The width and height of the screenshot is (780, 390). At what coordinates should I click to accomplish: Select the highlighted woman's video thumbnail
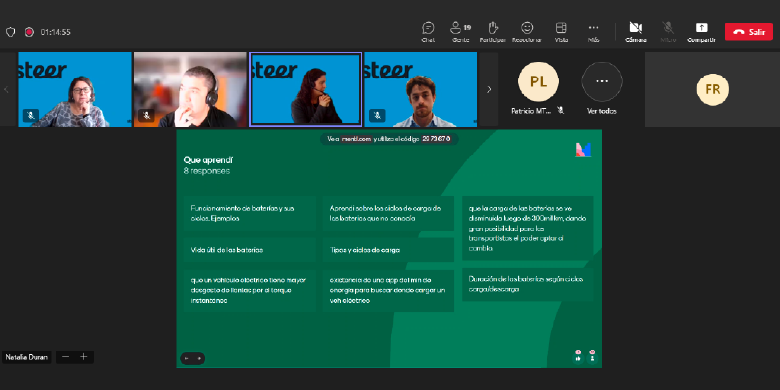coord(305,89)
